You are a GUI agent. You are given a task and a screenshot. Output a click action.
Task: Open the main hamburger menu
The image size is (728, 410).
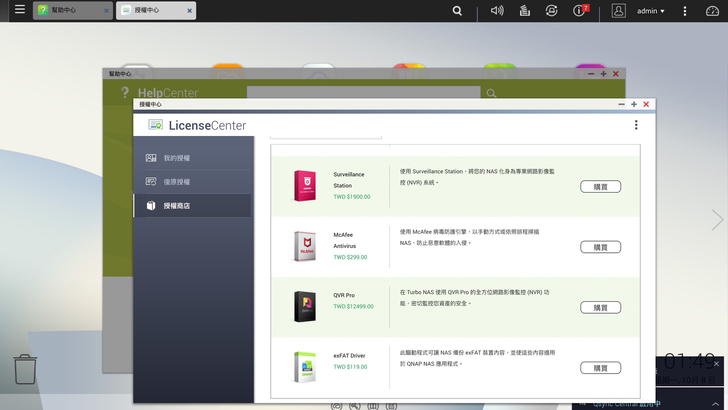[18, 10]
